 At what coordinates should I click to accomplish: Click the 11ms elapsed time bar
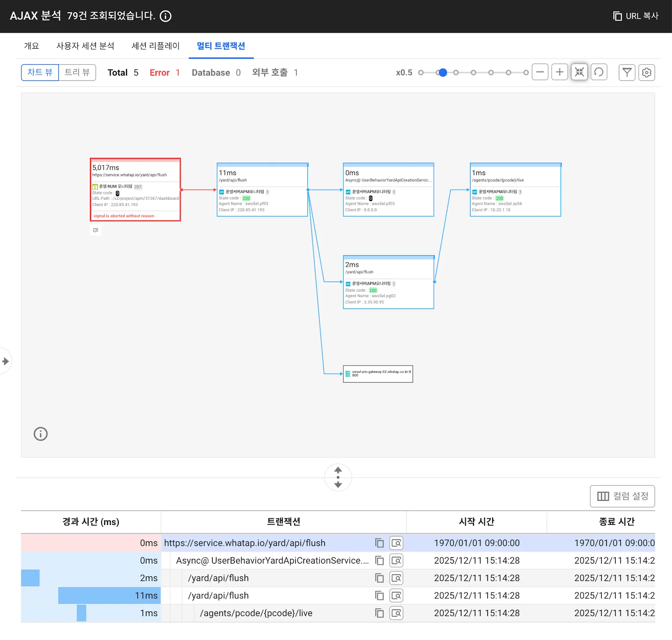(109, 596)
